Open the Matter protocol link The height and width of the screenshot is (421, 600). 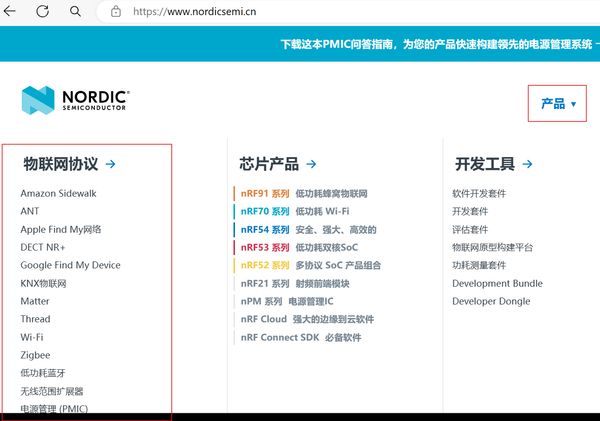(35, 301)
